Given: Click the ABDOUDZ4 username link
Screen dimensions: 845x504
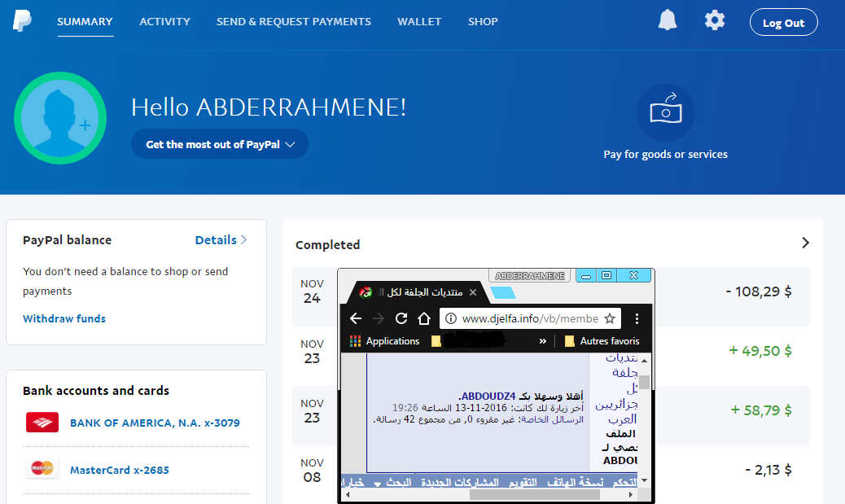Looking at the screenshot, I should pos(488,397).
